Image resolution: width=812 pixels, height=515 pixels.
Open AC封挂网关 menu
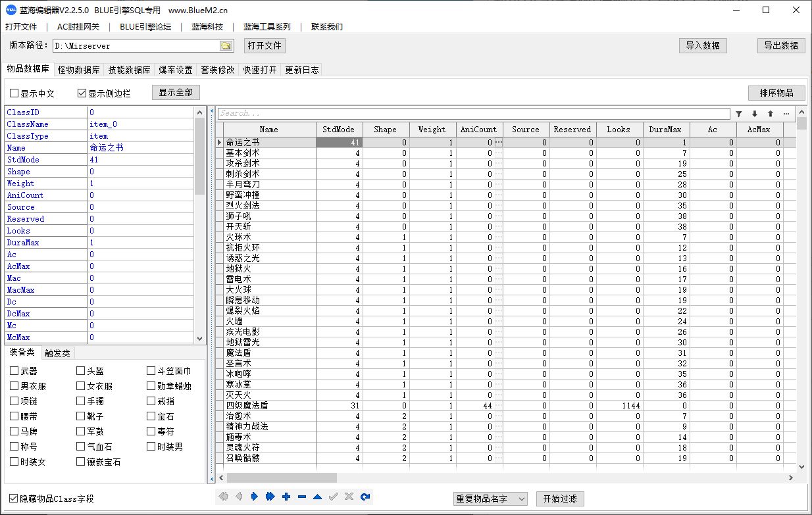(x=78, y=27)
